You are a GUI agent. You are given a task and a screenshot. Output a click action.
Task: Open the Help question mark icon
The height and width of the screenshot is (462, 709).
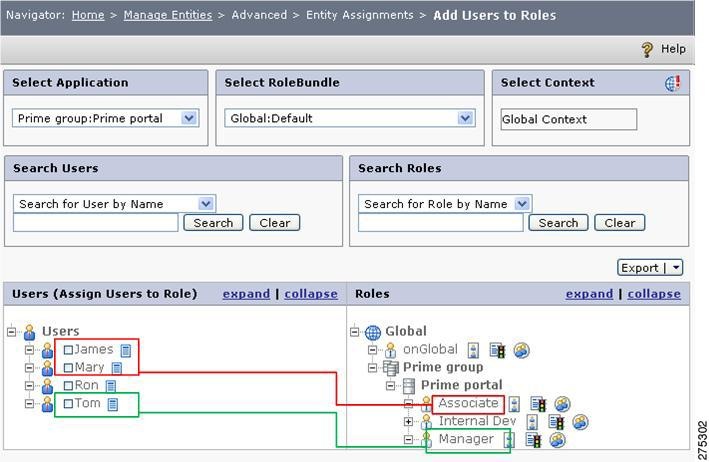tap(647, 49)
